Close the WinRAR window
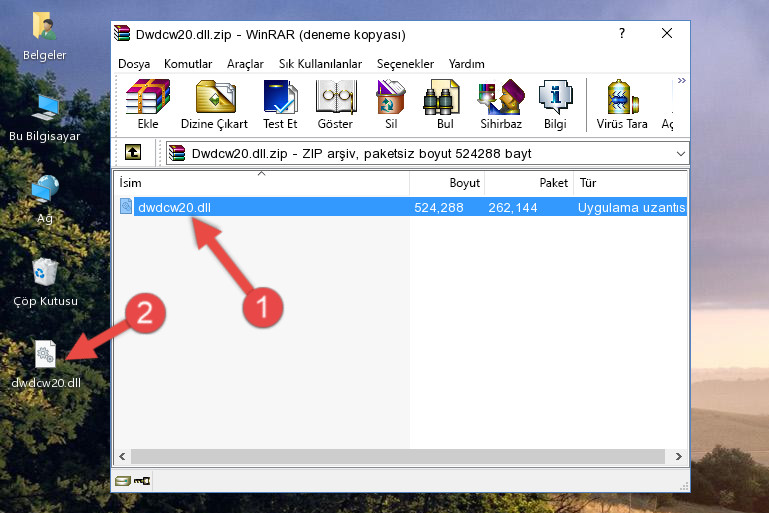This screenshot has height=513, width=769. tap(666, 33)
